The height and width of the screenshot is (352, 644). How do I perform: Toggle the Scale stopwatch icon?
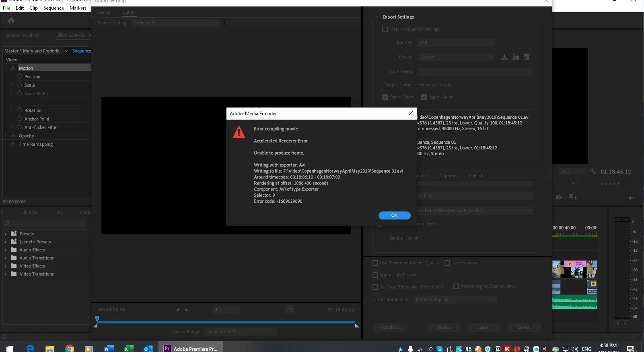(x=19, y=85)
